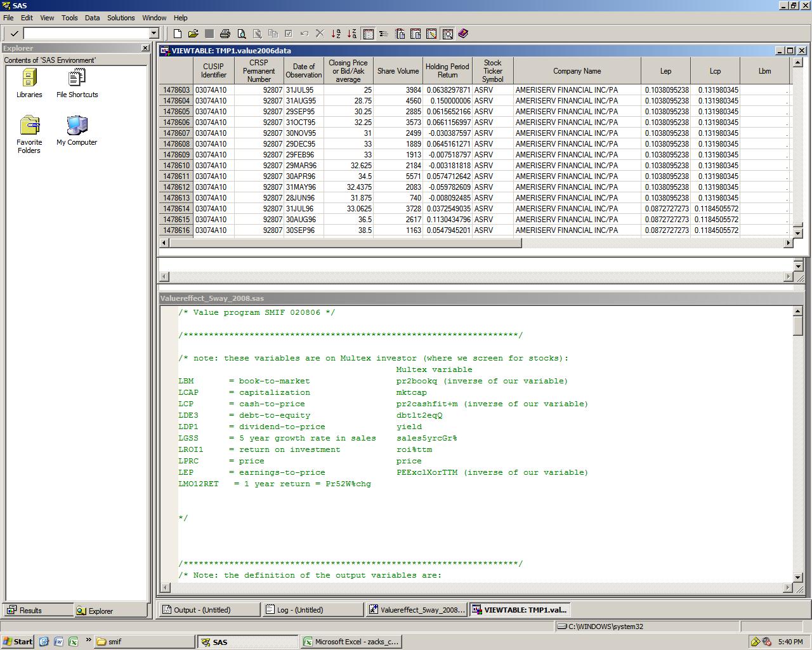Expand the command box dropdown arrow

tap(154, 33)
